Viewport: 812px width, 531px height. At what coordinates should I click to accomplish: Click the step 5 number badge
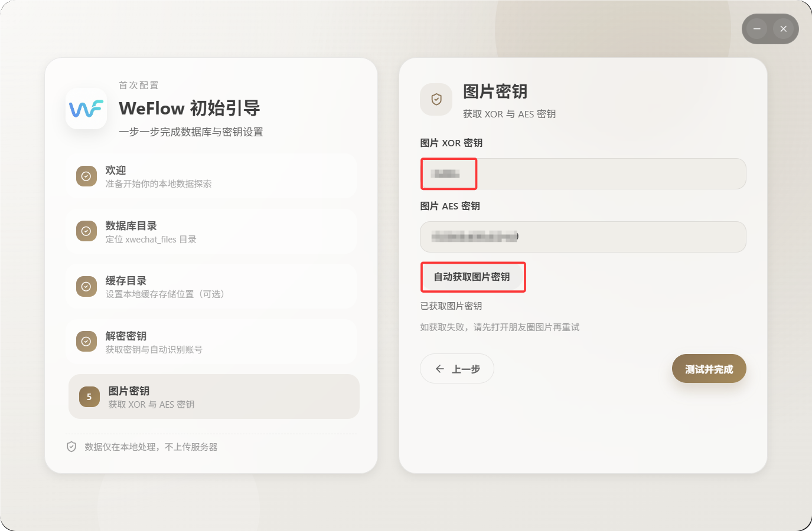[x=89, y=396]
